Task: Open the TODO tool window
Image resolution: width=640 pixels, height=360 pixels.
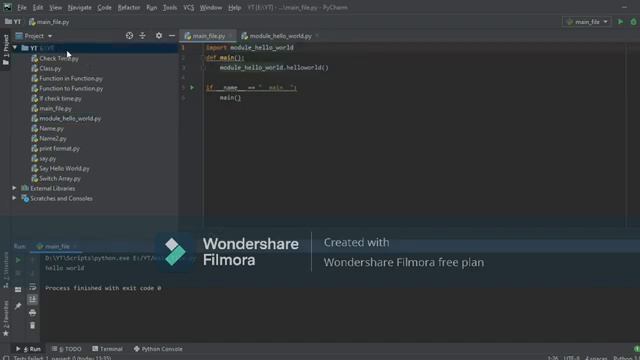Action: (x=67, y=349)
